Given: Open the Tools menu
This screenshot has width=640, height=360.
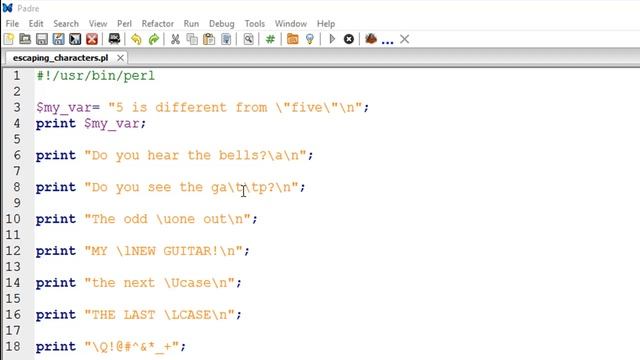Looking at the screenshot, I should [x=255, y=24].
